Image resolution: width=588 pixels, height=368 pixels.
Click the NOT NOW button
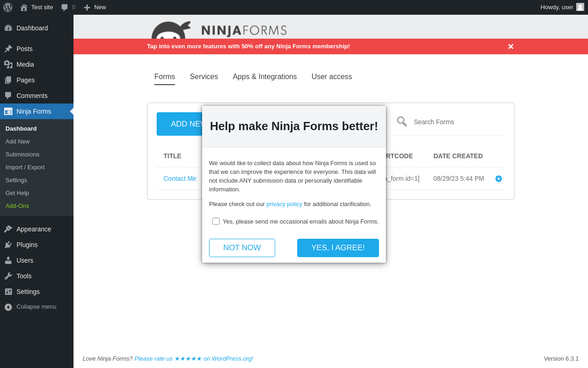(242, 248)
